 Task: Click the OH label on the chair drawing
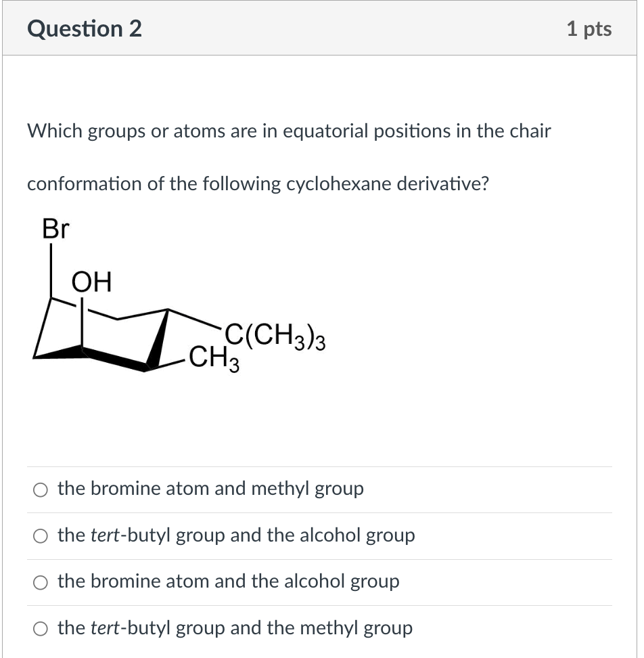(92, 282)
